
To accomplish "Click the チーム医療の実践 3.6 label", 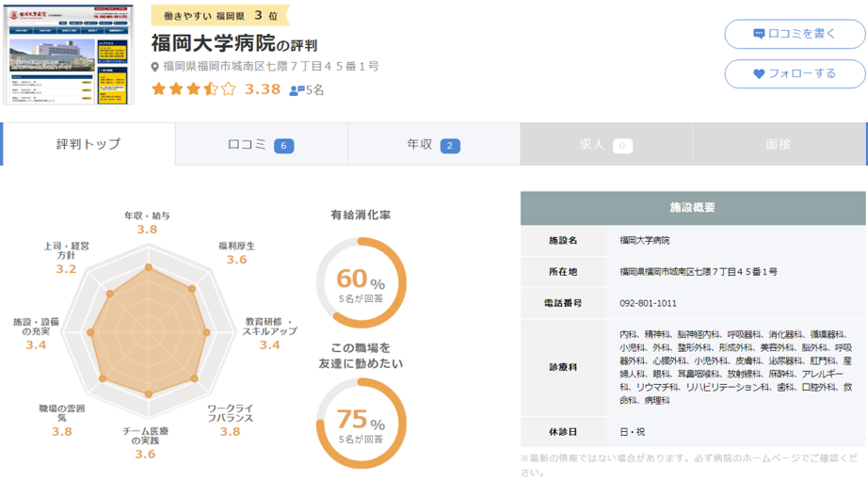I will pos(145,442).
